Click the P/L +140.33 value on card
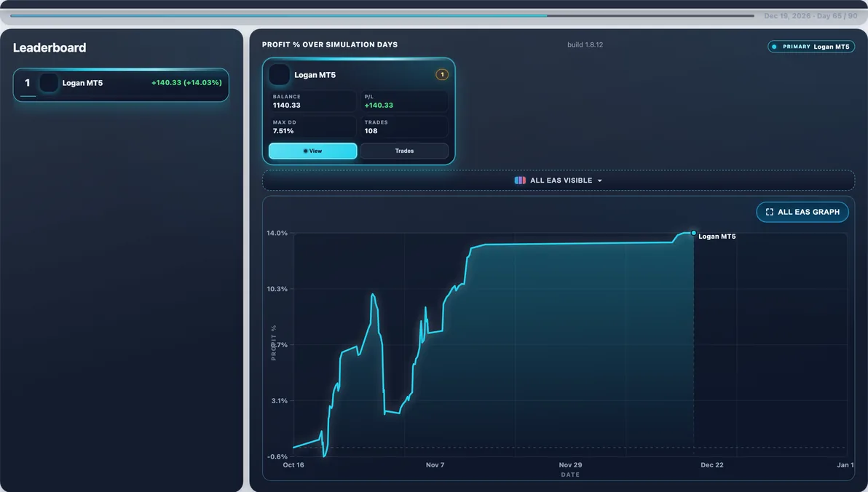 point(379,105)
